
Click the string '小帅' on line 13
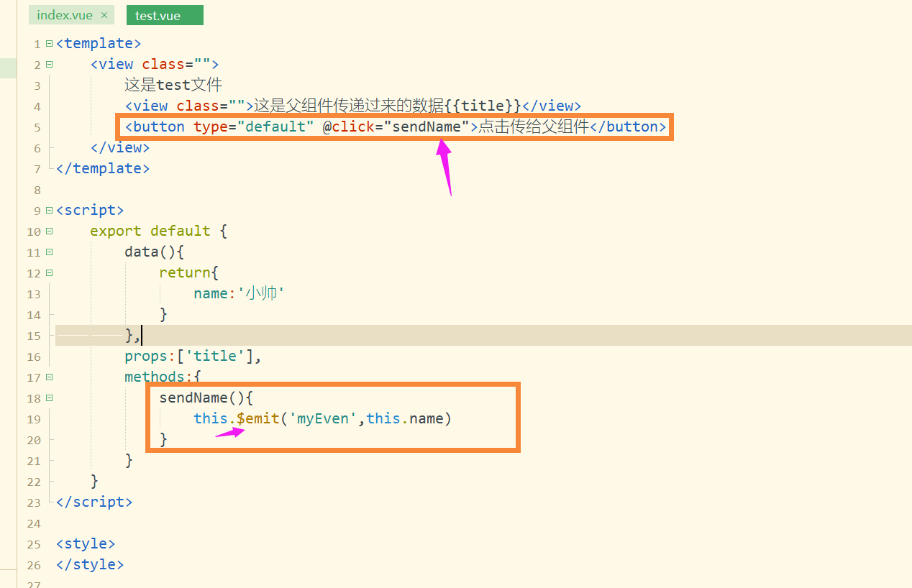pos(261,293)
